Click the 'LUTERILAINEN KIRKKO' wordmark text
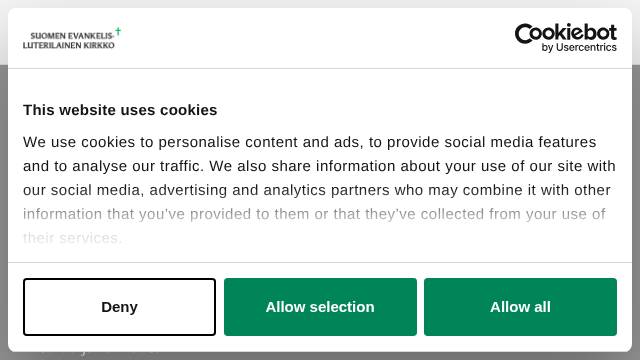The width and height of the screenshot is (640, 360). [x=69, y=45]
